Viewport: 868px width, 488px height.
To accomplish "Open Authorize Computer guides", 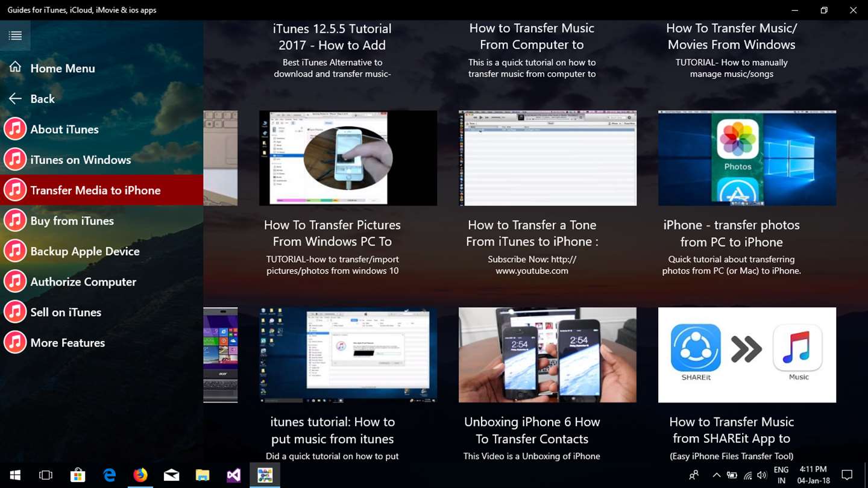I will 101,282.
